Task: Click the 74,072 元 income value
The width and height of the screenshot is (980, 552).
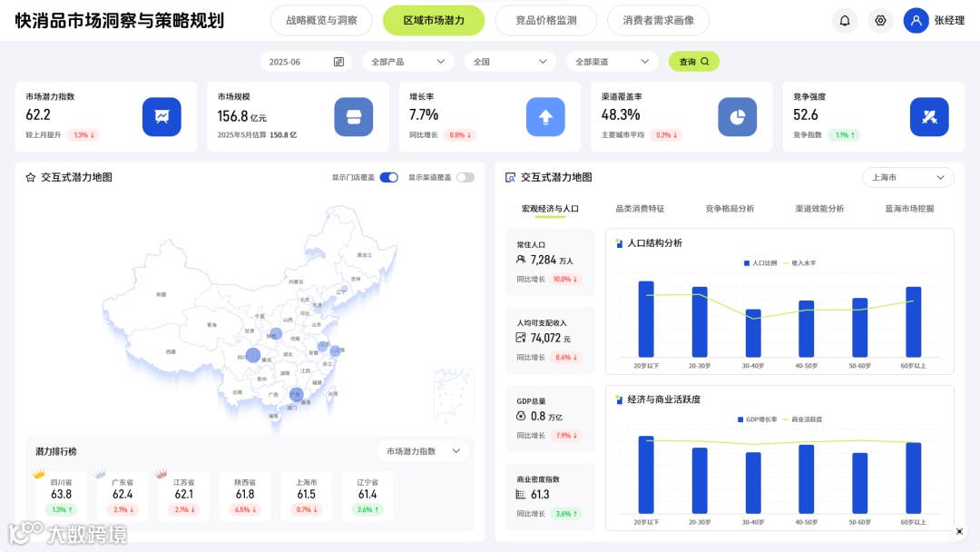Action: point(551,339)
